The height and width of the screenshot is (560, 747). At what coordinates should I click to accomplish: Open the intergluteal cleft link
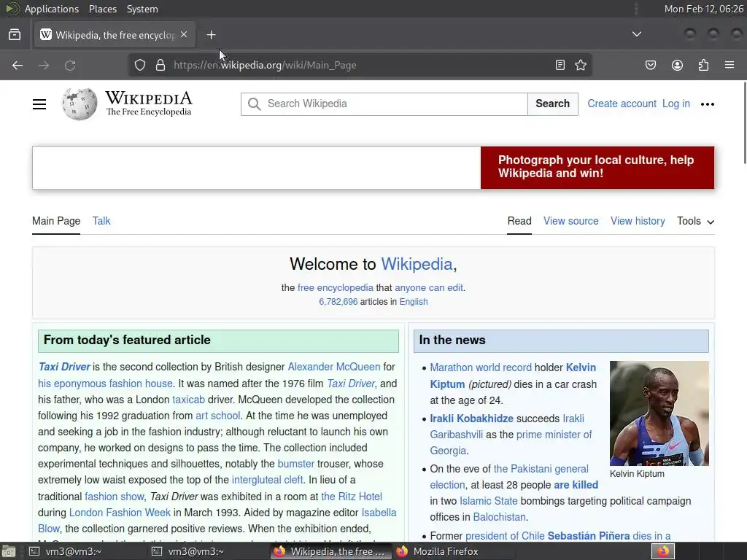[x=267, y=480]
